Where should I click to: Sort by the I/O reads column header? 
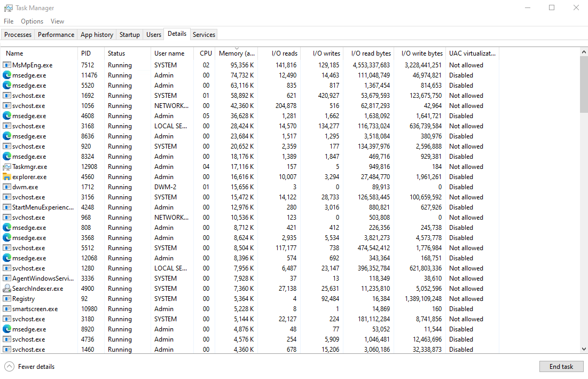click(279, 53)
